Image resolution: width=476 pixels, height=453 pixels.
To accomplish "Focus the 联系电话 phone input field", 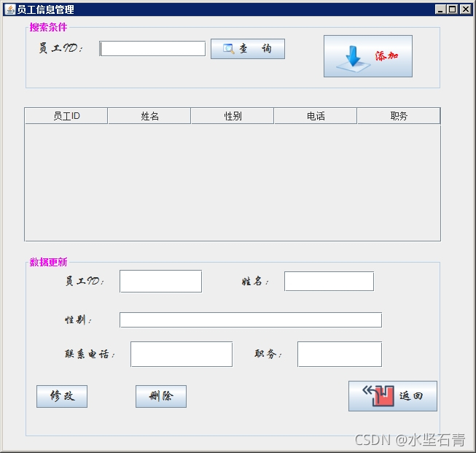I will coord(182,354).
